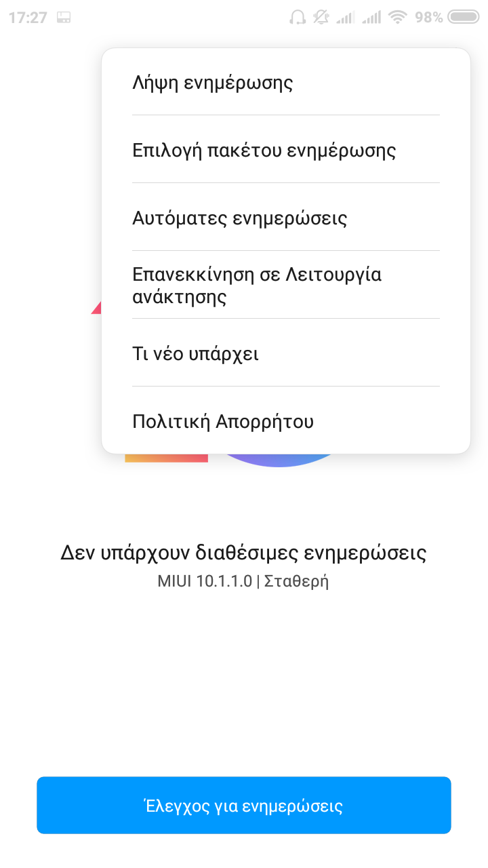Image resolution: width=488 pixels, height=868 pixels.
Task: Tap the orange square part of the MIUI logo
Action: [x=166, y=458]
